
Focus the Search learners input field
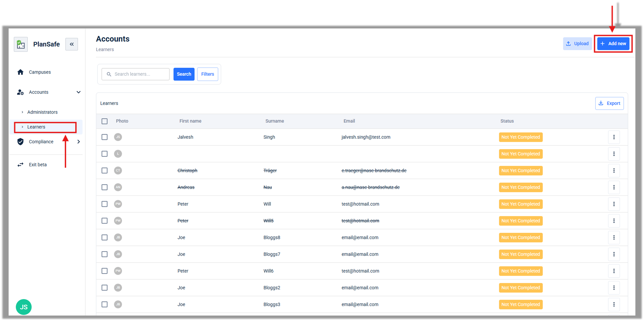click(136, 74)
